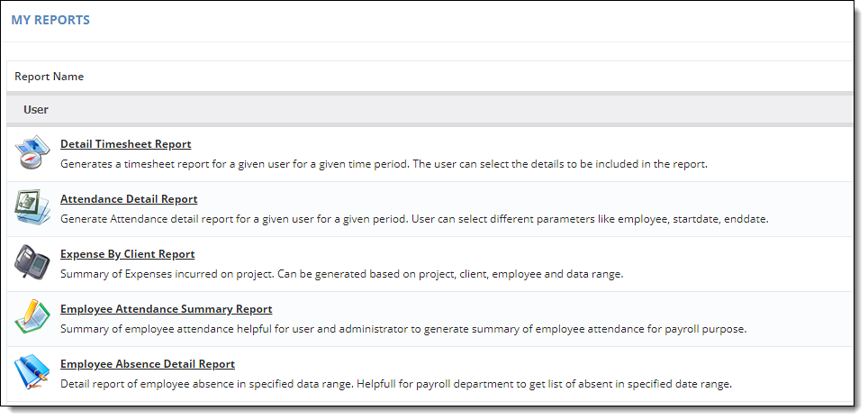Click the Employee Absence Detail Report row
868x420 pixels.
click(x=429, y=374)
